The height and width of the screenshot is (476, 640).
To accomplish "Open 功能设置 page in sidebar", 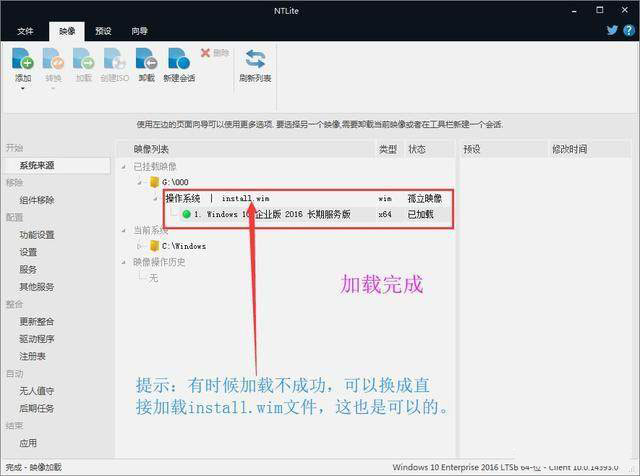I will [37, 235].
